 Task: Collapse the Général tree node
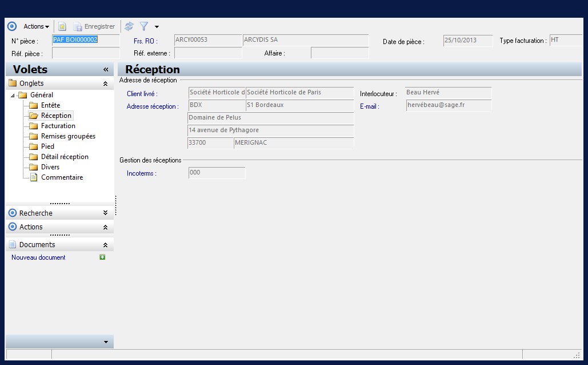pyautogui.click(x=14, y=95)
